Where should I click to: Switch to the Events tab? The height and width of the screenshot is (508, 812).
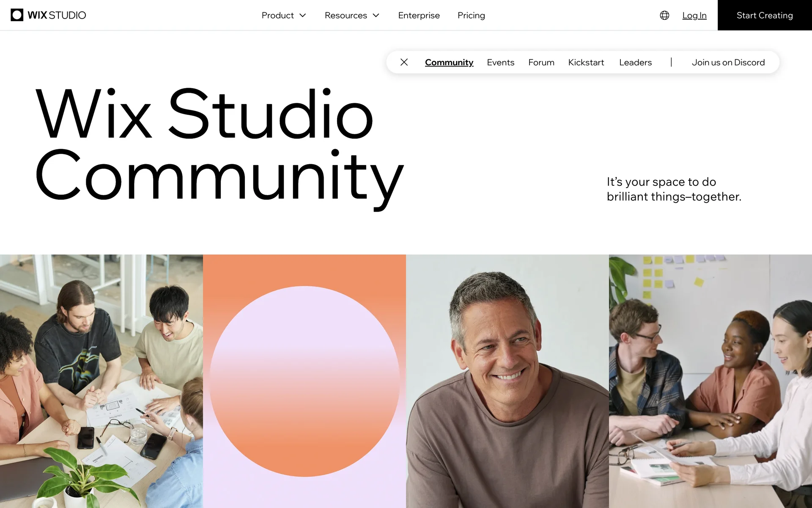[500, 62]
